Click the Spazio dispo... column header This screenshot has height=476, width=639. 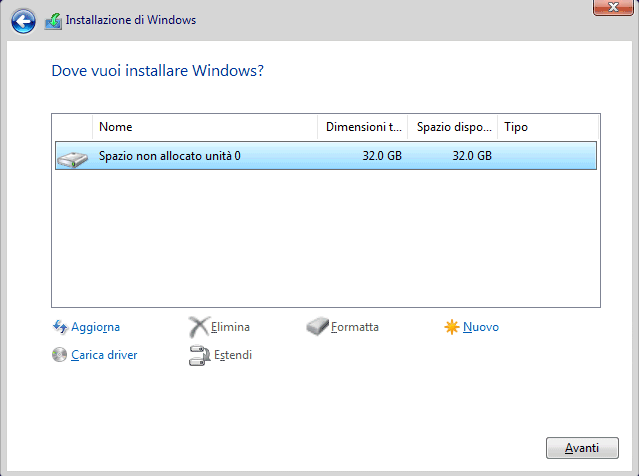coord(453,127)
